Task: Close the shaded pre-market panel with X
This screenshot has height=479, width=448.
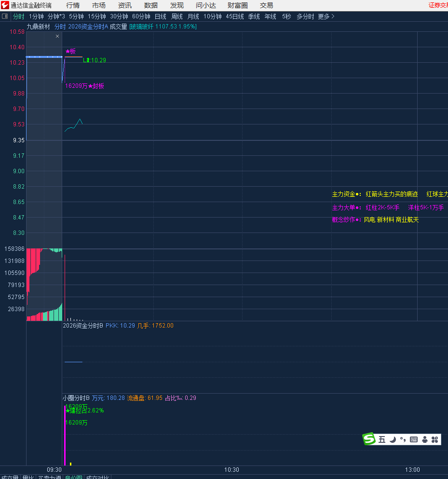Action: coord(57,36)
